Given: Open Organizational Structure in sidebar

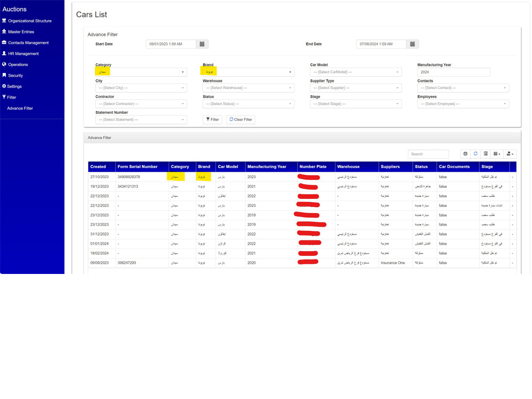Looking at the screenshot, I should pos(30,21).
